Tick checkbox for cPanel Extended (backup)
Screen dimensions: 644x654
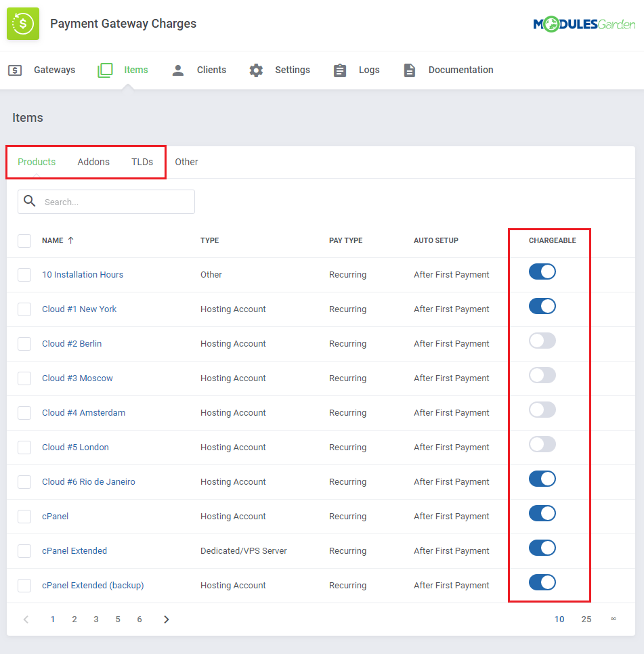[24, 586]
